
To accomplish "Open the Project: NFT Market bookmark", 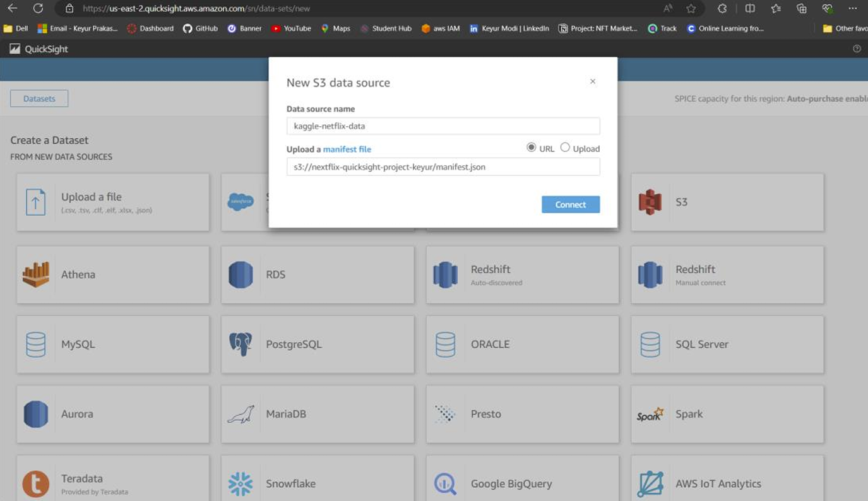I will point(598,28).
